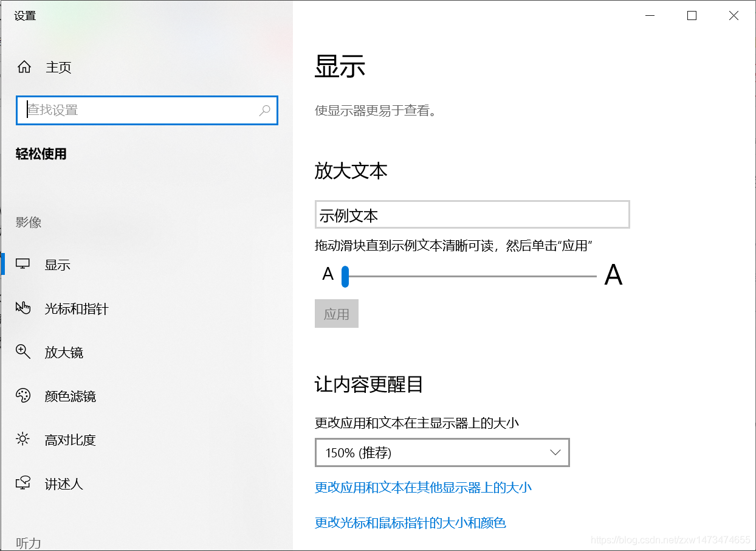Image resolution: width=756 pixels, height=551 pixels.
Task: Click the chevron on the size combo box
Action: pos(555,452)
